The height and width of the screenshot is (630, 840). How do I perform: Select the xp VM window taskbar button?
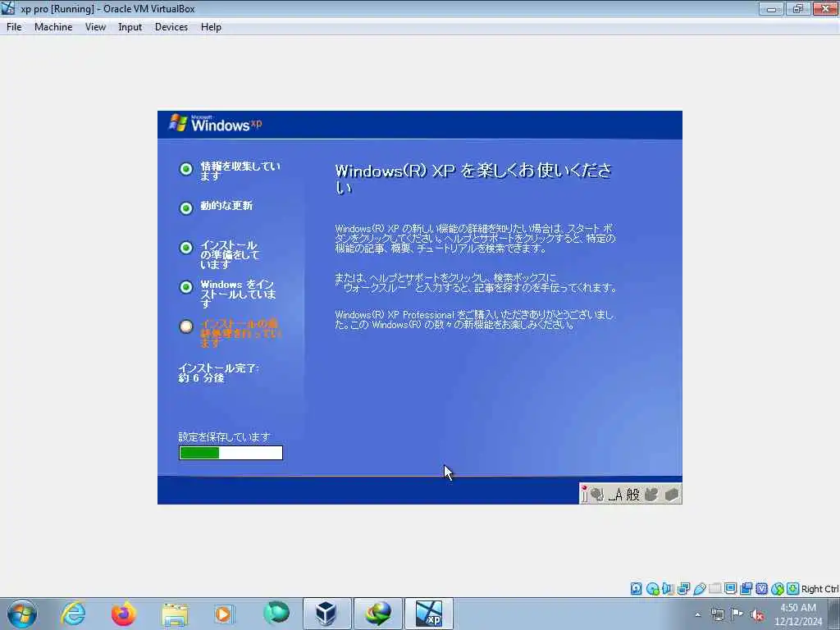[x=428, y=614]
